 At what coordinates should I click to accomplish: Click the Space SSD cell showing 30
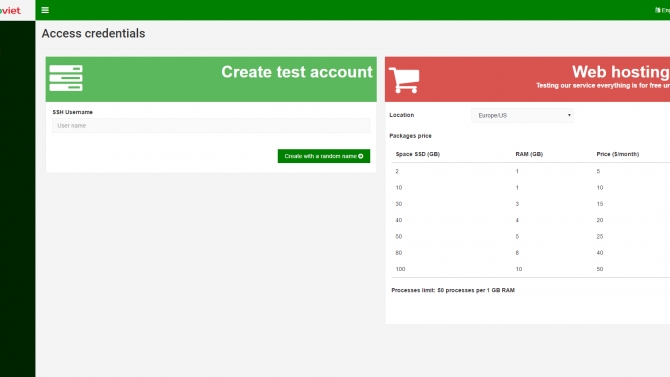tap(399, 204)
